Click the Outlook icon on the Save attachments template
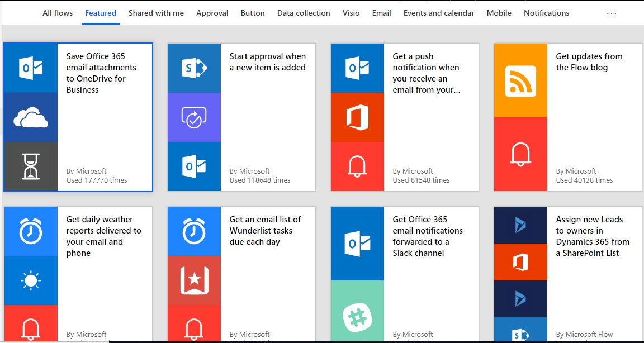Screen dimensions: 644x343 31,68
